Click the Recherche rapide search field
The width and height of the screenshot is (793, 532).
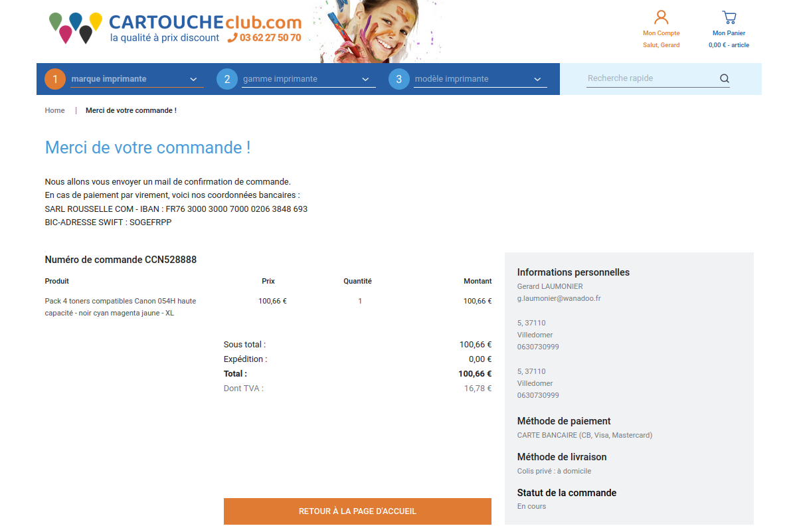[x=650, y=78]
